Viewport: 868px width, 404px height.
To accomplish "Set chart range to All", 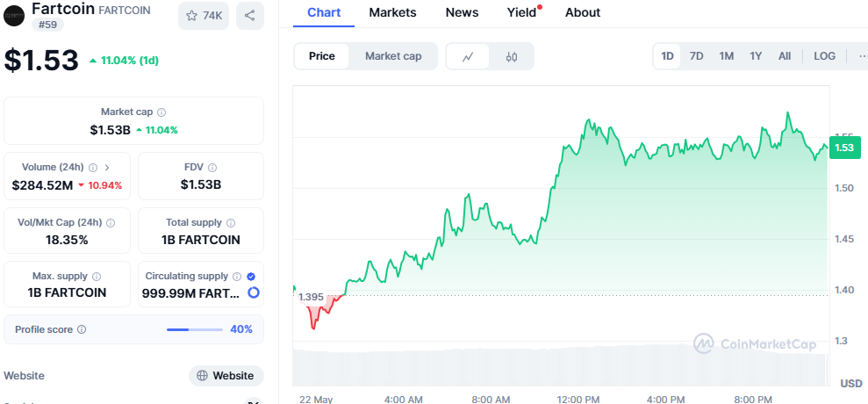I will [785, 56].
